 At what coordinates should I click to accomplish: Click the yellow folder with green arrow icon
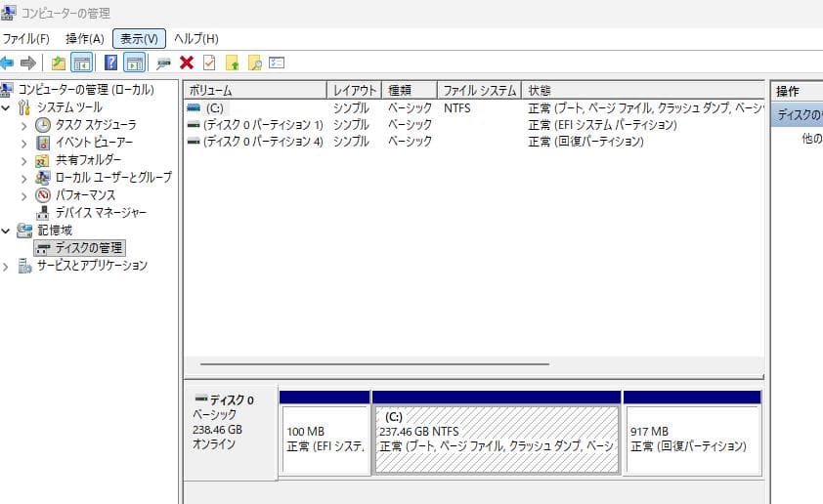coord(232,63)
